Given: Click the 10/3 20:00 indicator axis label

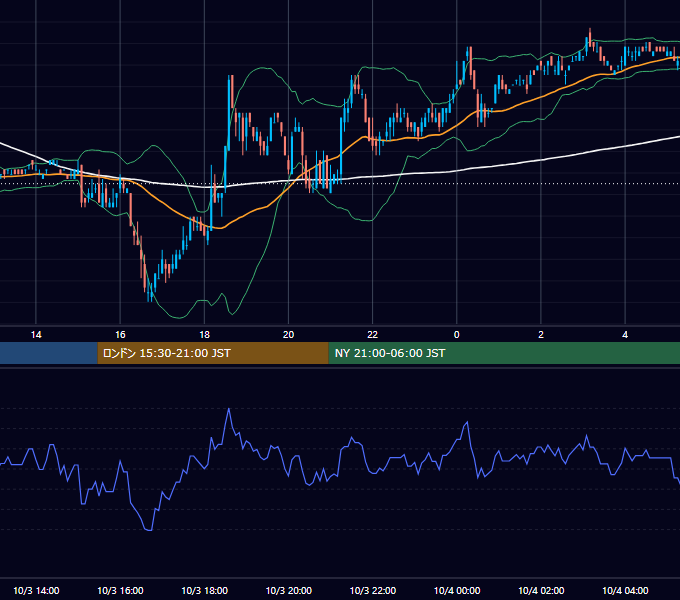Looking at the screenshot, I should coord(288,590).
